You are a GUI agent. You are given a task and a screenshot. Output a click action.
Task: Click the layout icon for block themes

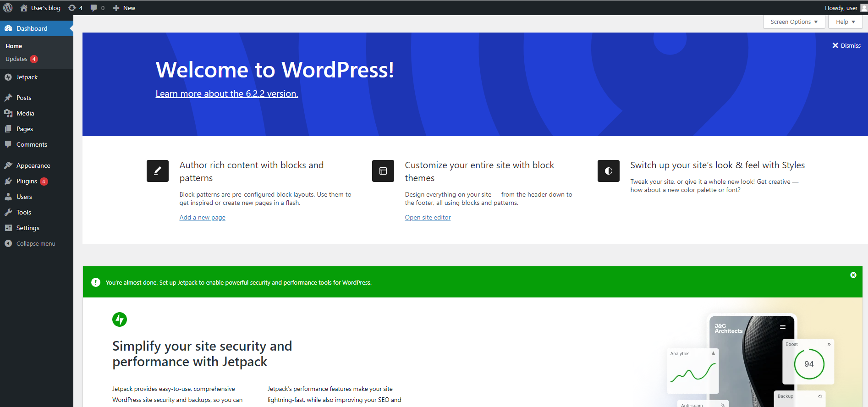[x=383, y=171]
